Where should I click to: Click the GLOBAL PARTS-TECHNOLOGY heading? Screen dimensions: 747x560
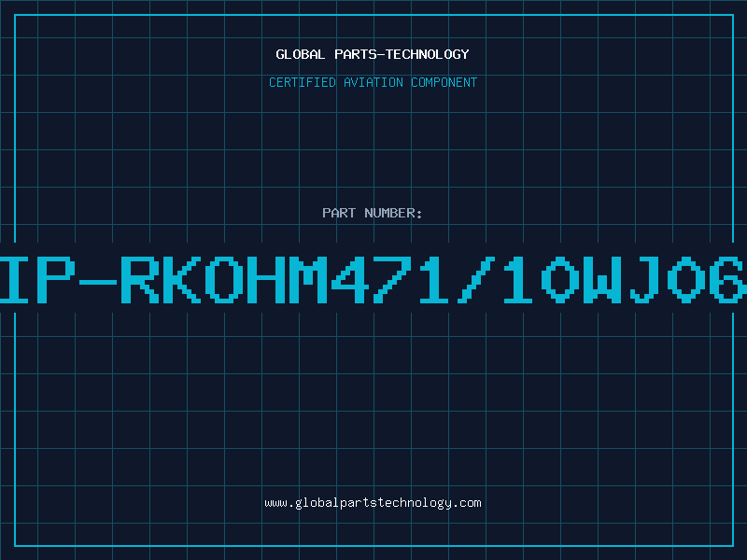[x=373, y=54]
